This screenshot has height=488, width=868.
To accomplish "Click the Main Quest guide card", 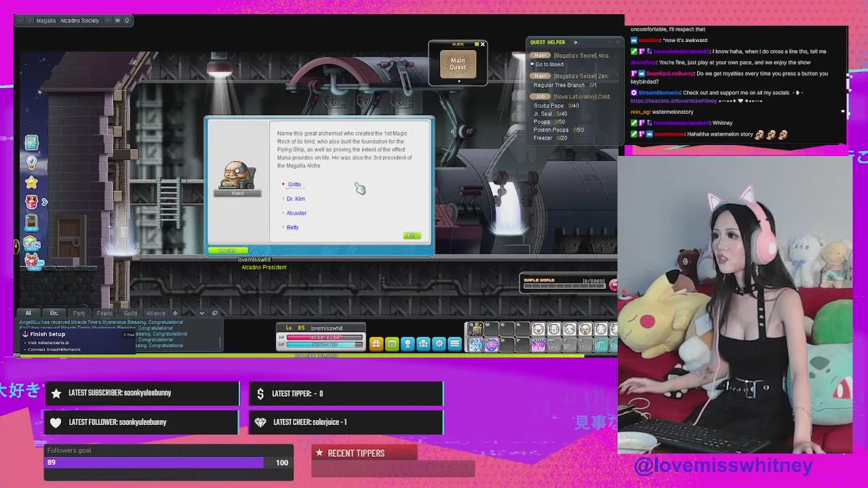I will click(458, 64).
